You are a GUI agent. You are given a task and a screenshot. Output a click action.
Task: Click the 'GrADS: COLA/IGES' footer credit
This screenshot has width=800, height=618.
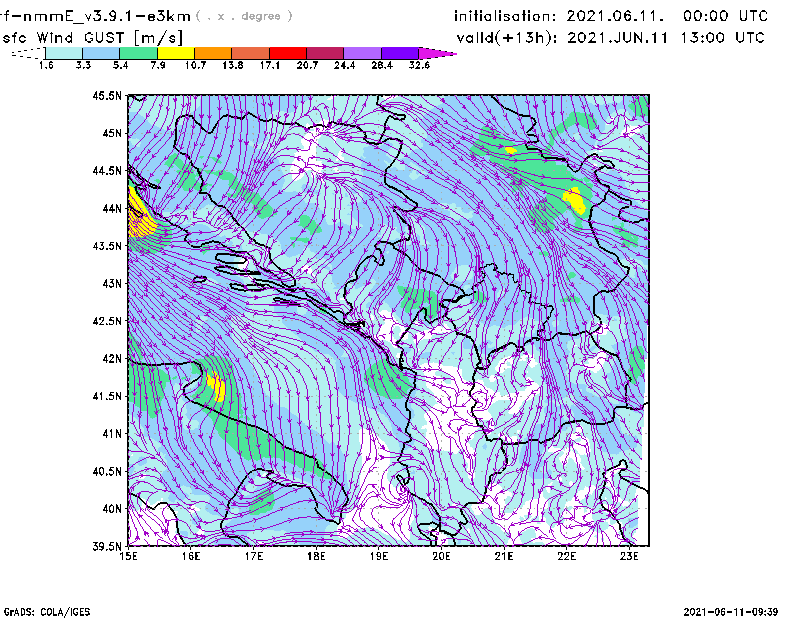[x=47, y=612]
